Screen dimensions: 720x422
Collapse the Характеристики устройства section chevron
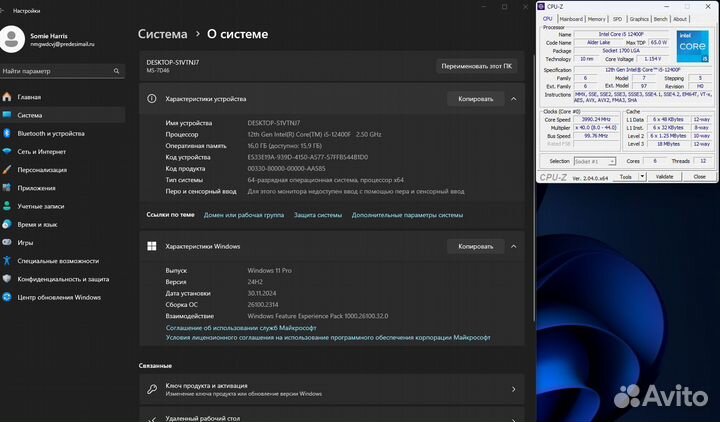[x=514, y=99]
